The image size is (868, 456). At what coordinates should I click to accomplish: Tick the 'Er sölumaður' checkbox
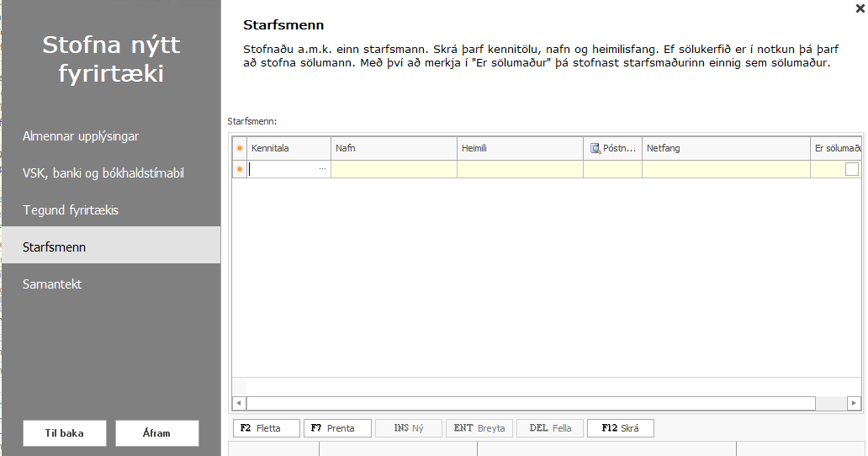(851, 169)
